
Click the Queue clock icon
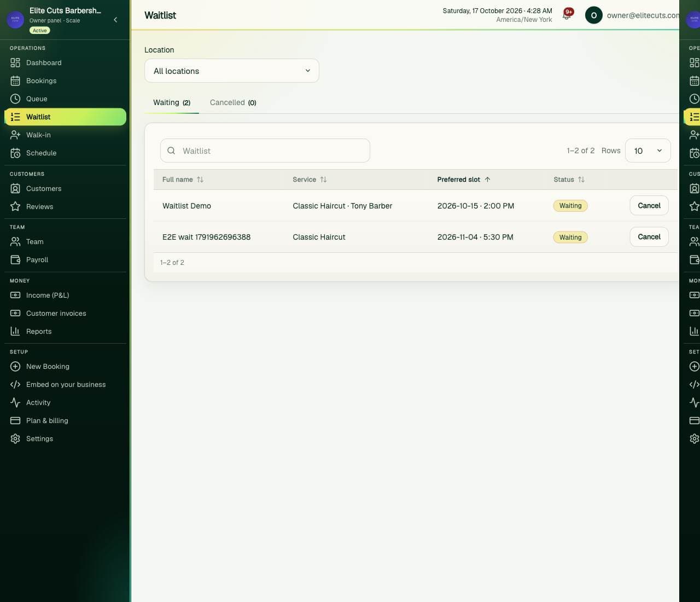[x=15, y=99]
